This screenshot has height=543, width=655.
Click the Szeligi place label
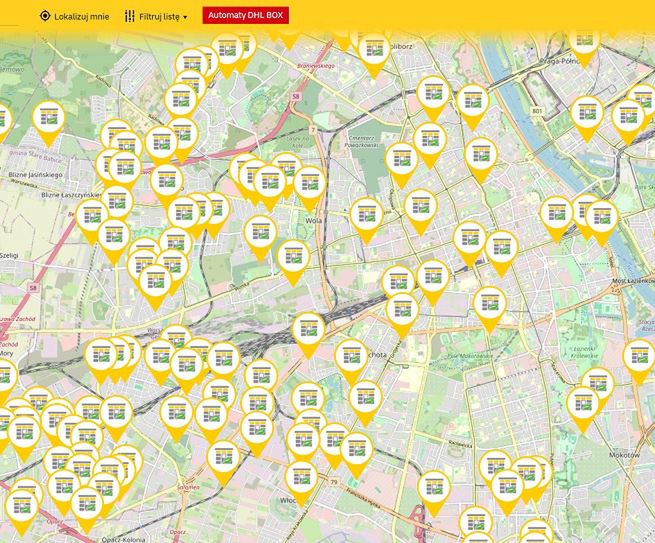pos(9,255)
